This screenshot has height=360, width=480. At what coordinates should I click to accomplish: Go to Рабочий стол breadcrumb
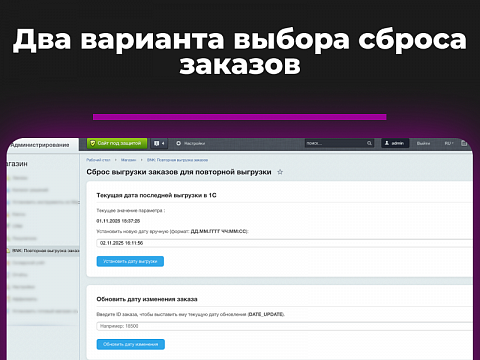point(98,160)
